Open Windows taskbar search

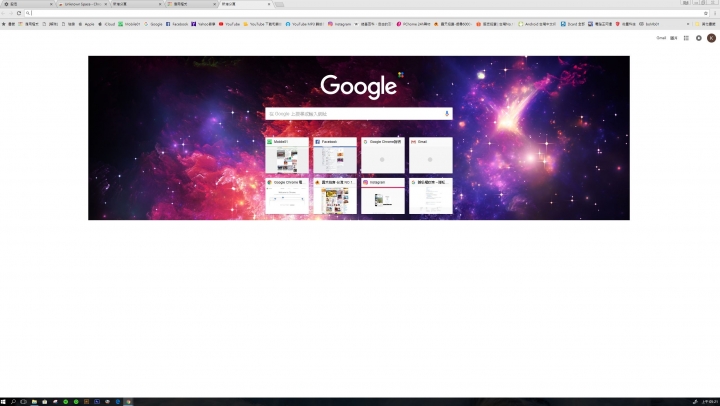pos(13,402)
